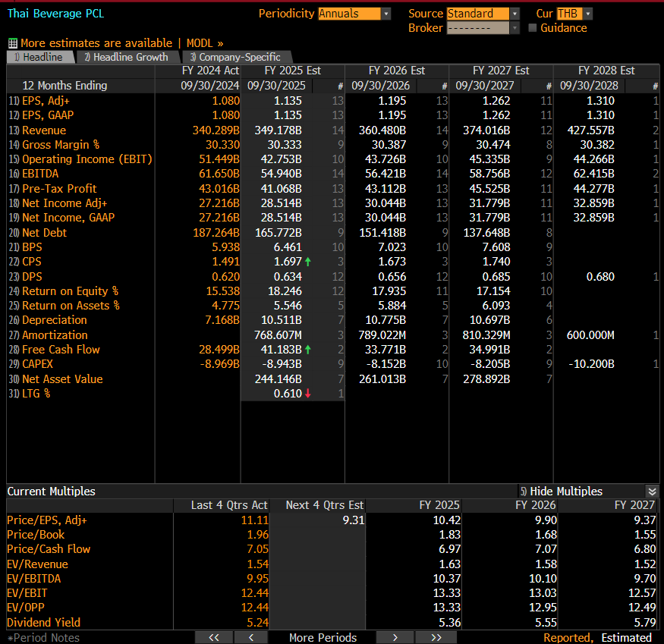The height and width of the screenshot is (644, 664).
Task: Open the Broker dropdown arrow
Action: pos(515,28)
